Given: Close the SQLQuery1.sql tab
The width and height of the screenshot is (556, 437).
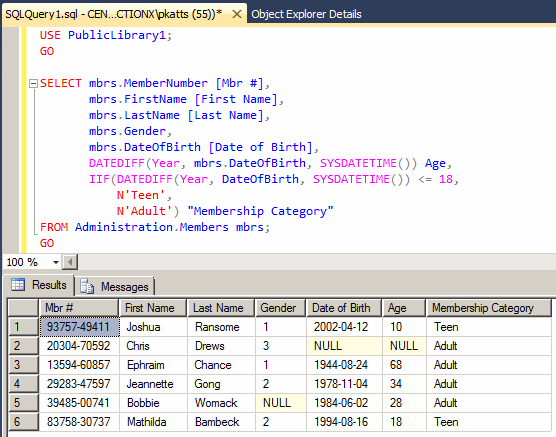Looking at the screenshot, I should 237,14.
